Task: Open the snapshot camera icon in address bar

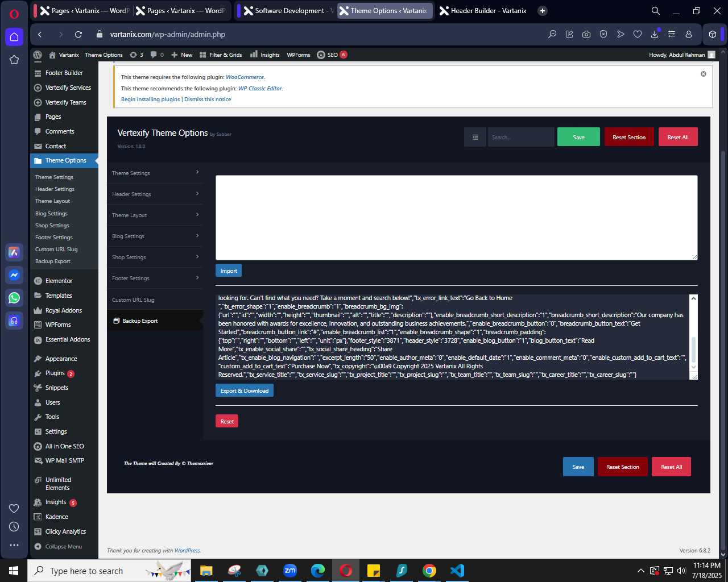Action: pyautogui.click(x=586, y=34)
